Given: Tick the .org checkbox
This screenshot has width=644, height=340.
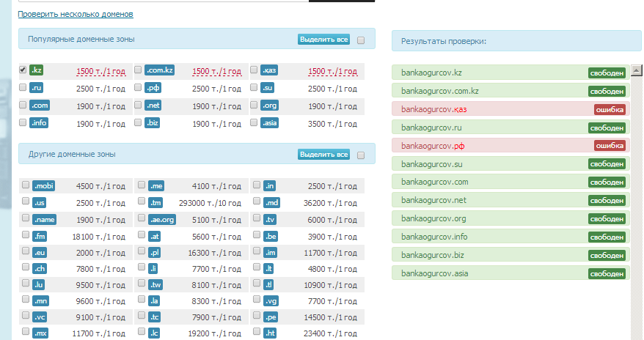Looking at the screenshot, I should [x=254, y=105].
